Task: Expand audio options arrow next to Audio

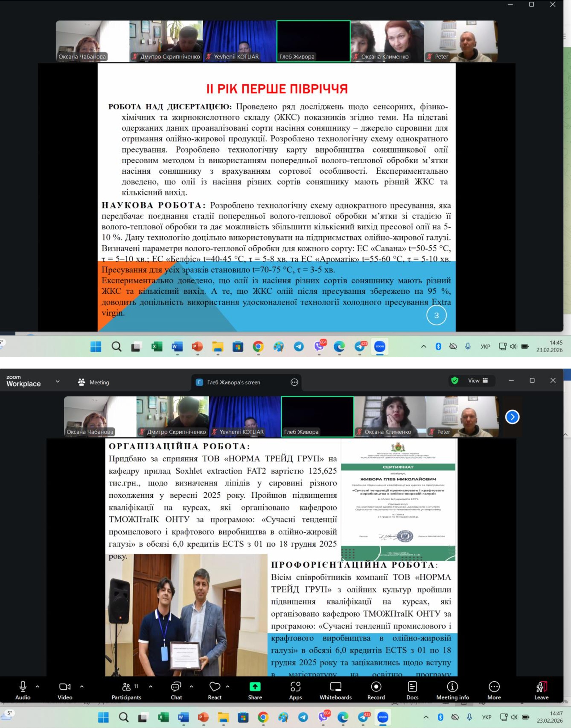Action: (x=38, y=686)
